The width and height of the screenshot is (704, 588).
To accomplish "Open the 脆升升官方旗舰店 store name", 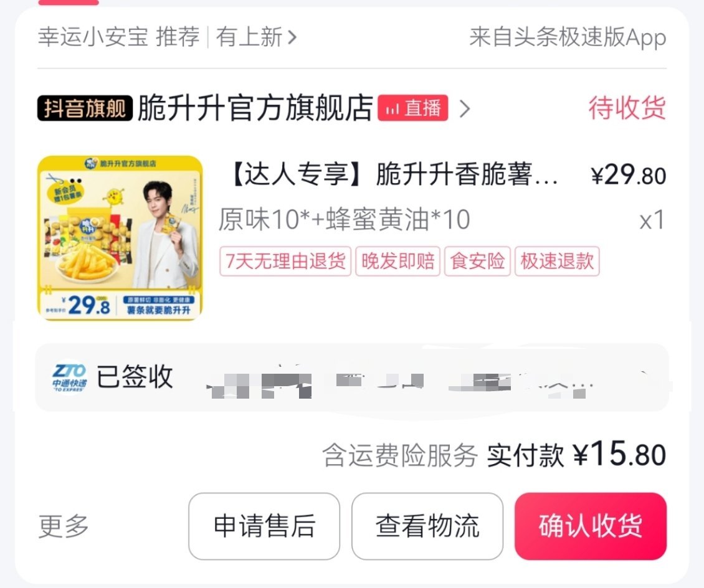I will 255,108.
